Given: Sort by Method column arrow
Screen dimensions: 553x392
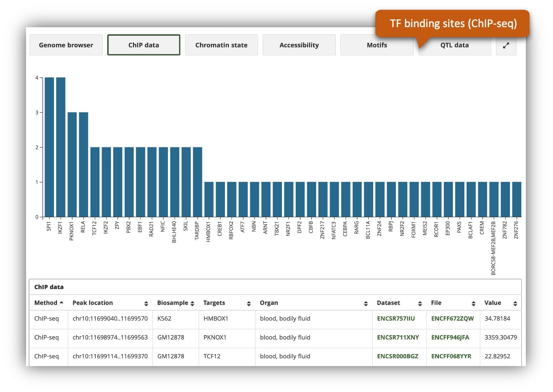Looking at the screenshot, I should (x=61, y=303).
